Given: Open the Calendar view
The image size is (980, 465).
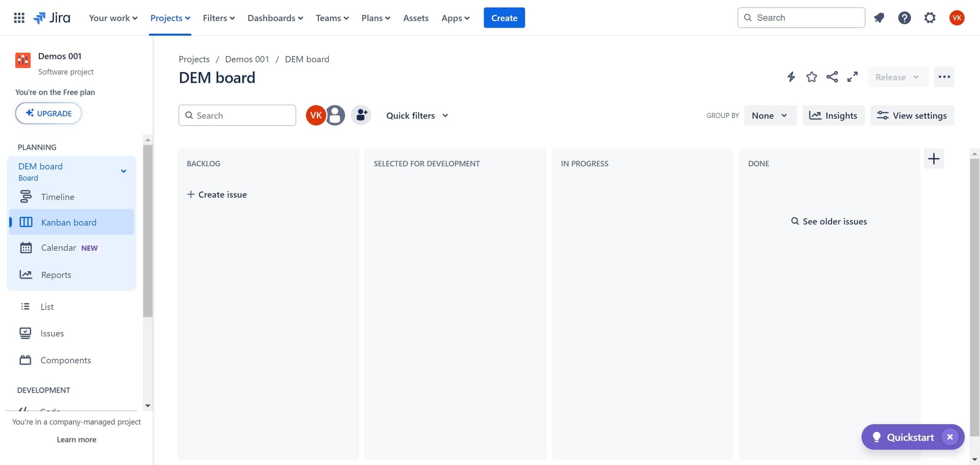Looking at the screenshot, I should 58,247.
